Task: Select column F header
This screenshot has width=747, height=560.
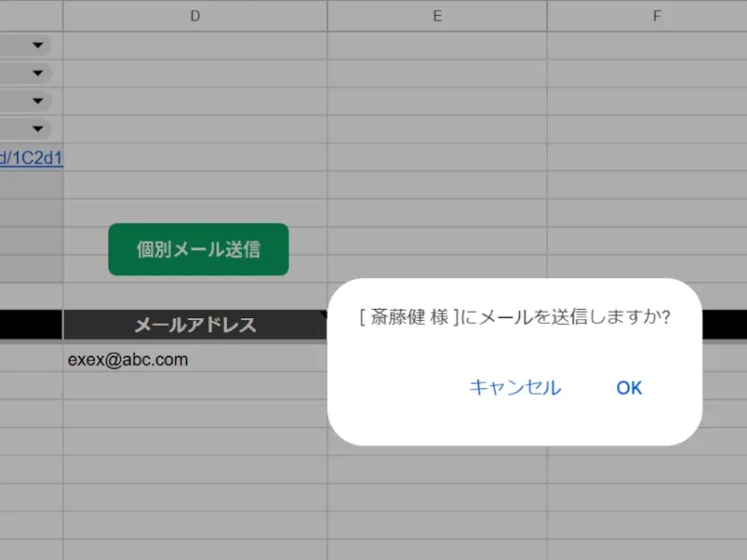Action: pyautogui.click(x=648, y=16)
